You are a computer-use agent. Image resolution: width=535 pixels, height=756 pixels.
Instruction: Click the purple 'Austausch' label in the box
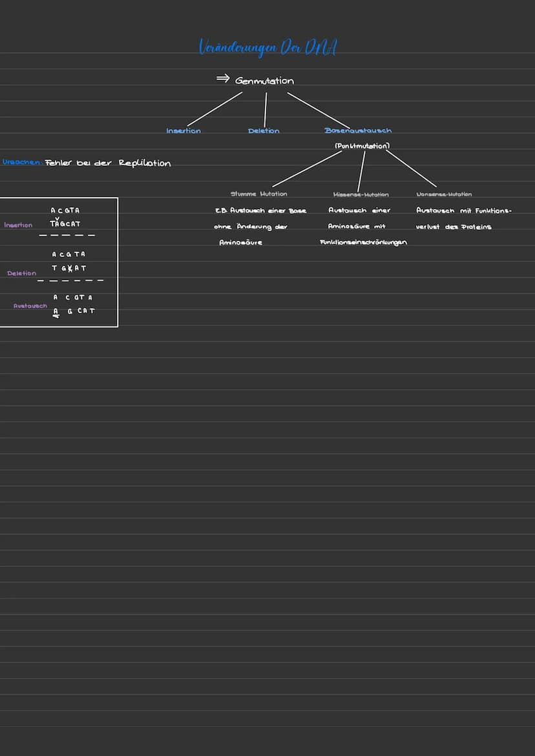(x=30, y=305)
